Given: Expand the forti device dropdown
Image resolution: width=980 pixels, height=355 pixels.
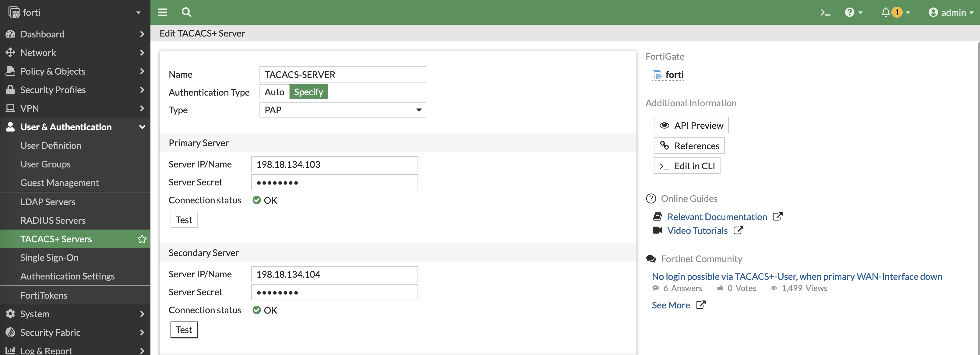Looking at the screenshot, I should tap(138, 12).
